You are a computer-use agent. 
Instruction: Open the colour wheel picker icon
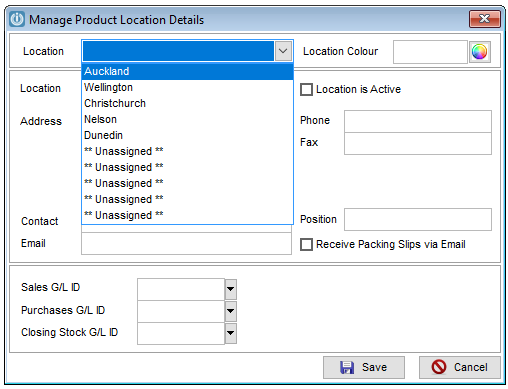tap(480, 52)
